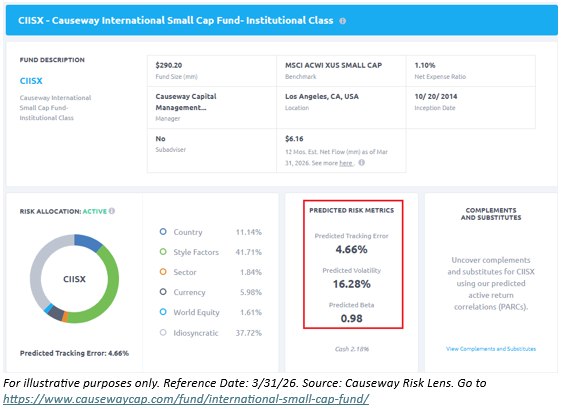This screenshot has height=409, width=565.
Task: Select the Style Factors green circle marker
Action: coord(163,252)
